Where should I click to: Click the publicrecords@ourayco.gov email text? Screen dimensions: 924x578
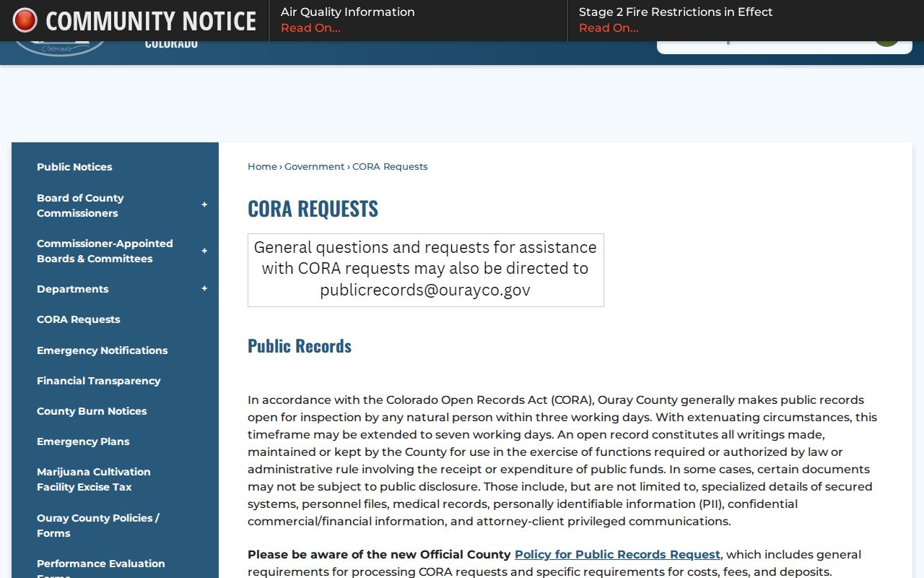(x=425, y=290)
